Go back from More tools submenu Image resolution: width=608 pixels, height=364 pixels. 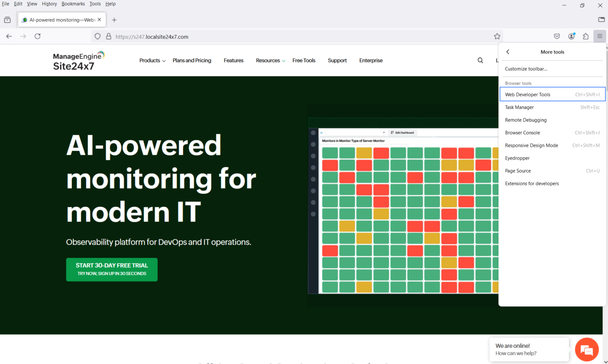tap(508, 52)
